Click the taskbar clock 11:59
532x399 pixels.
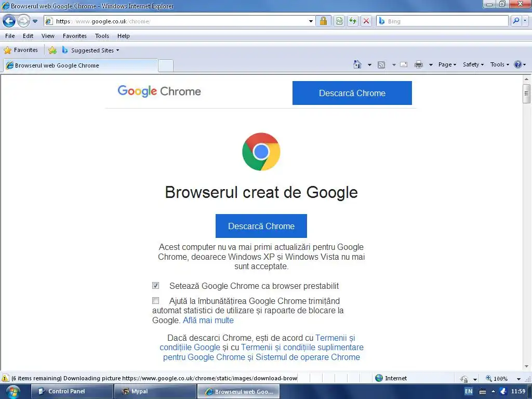point(518,391)
